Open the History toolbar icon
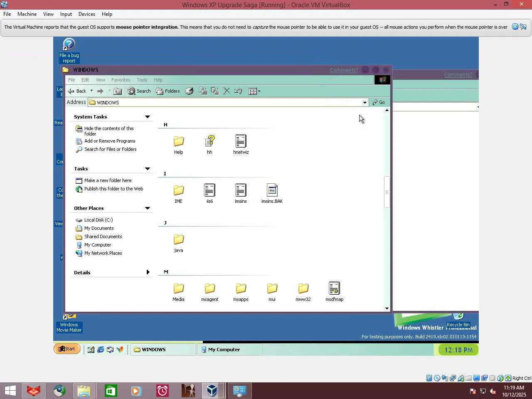532x399 pixels. pyautogui.click(x=189, y=91)
